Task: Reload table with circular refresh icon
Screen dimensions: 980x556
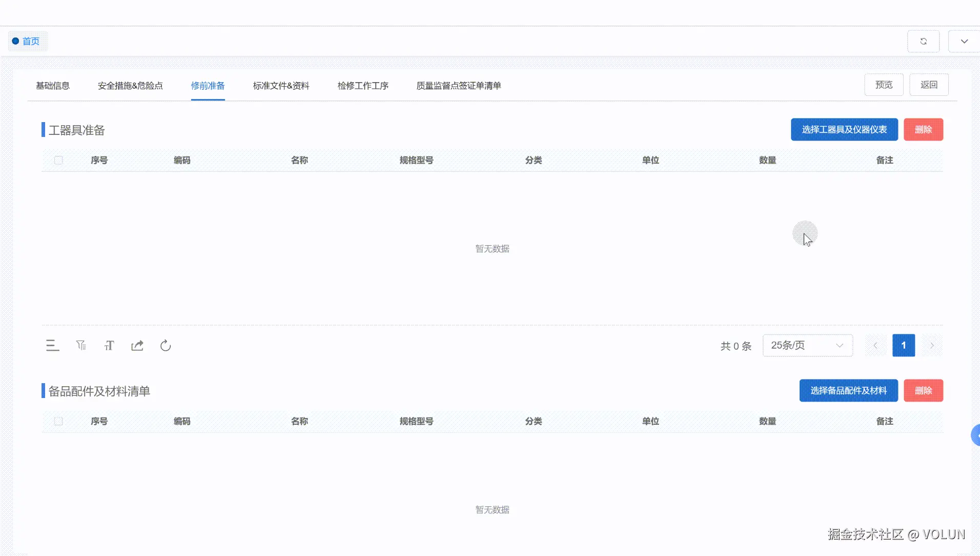Action: point(165,346)
